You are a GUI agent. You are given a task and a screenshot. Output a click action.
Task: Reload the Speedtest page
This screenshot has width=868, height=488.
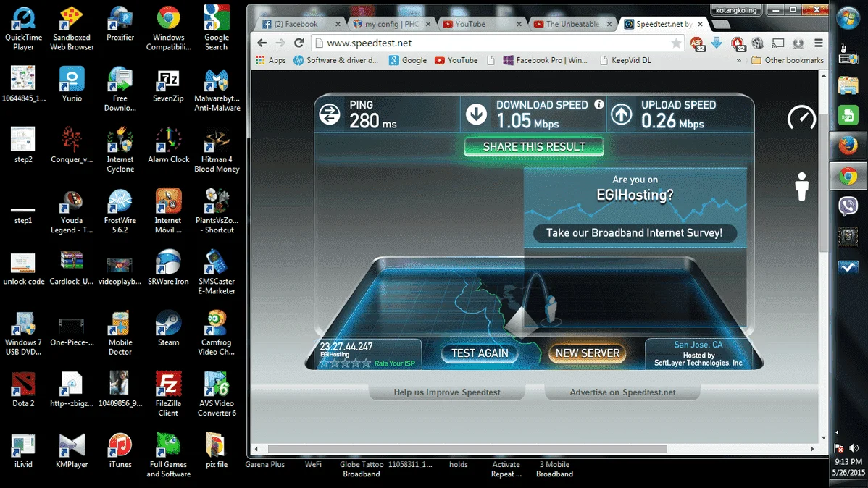(299, 43)
